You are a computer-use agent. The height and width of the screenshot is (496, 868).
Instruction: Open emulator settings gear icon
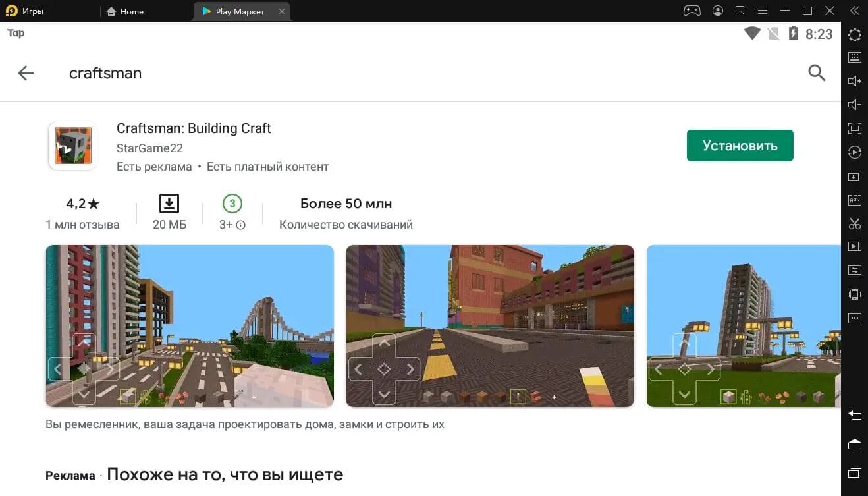coord(854,35)
